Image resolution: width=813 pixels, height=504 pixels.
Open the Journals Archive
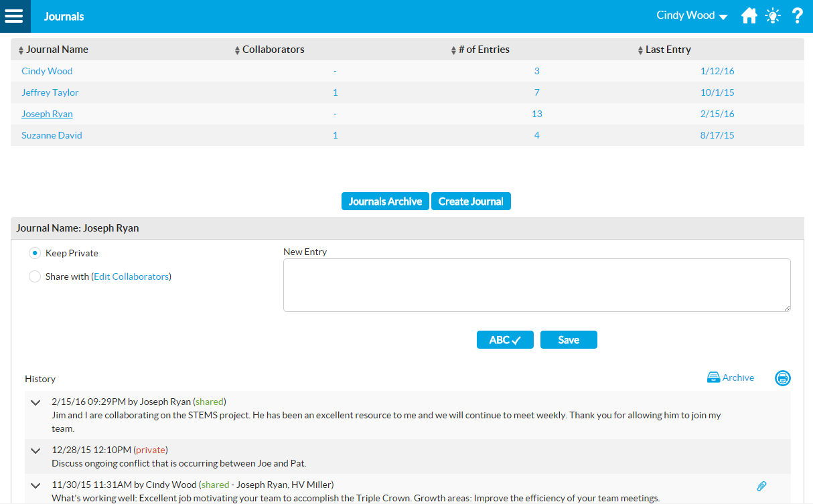[385, 201]
